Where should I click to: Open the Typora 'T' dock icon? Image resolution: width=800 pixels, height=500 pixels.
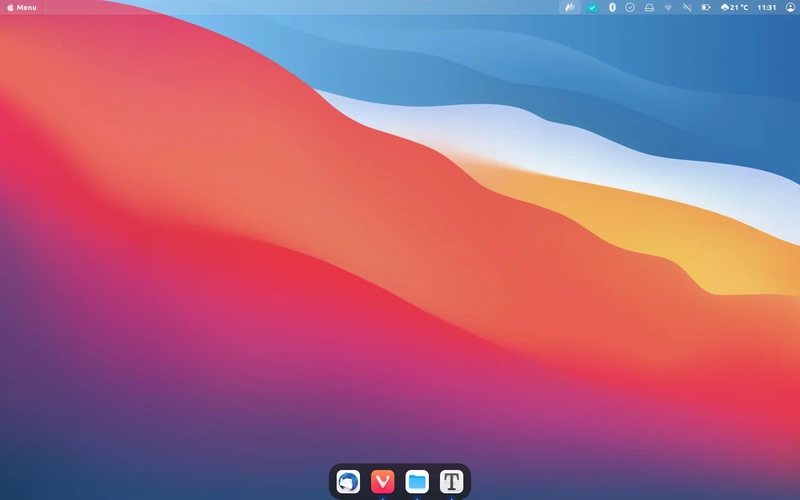coord(451,481)
